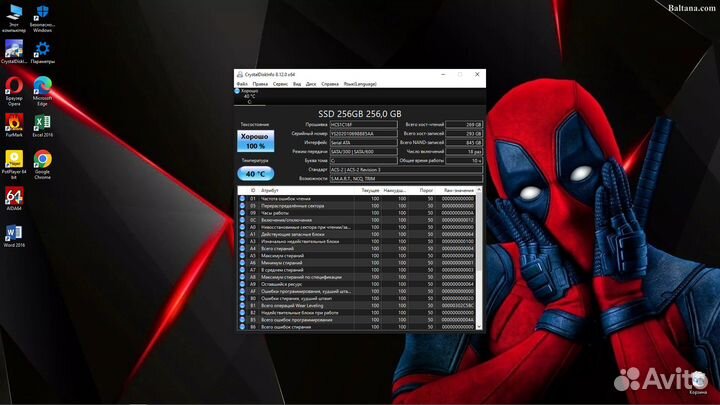Click the Возможности S.M.A.R.T., NCQ, TRIM field
Screen dimensions: 720x405
(x=406, y=179)
